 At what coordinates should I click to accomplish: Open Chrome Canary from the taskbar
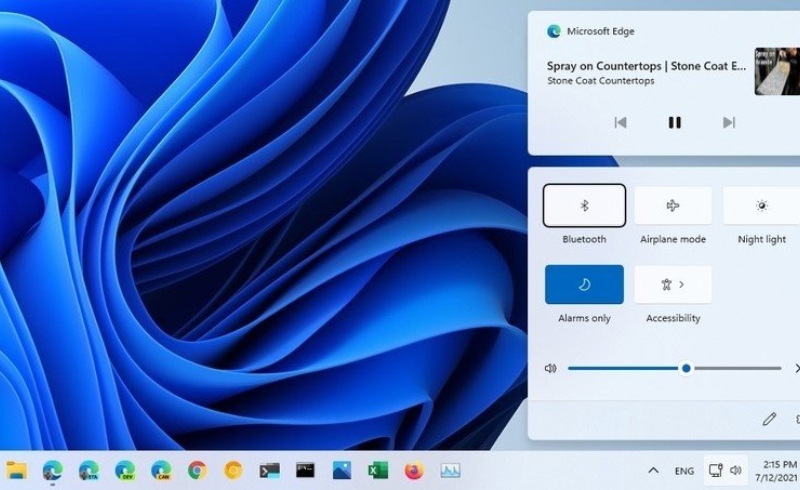(234, 470)
